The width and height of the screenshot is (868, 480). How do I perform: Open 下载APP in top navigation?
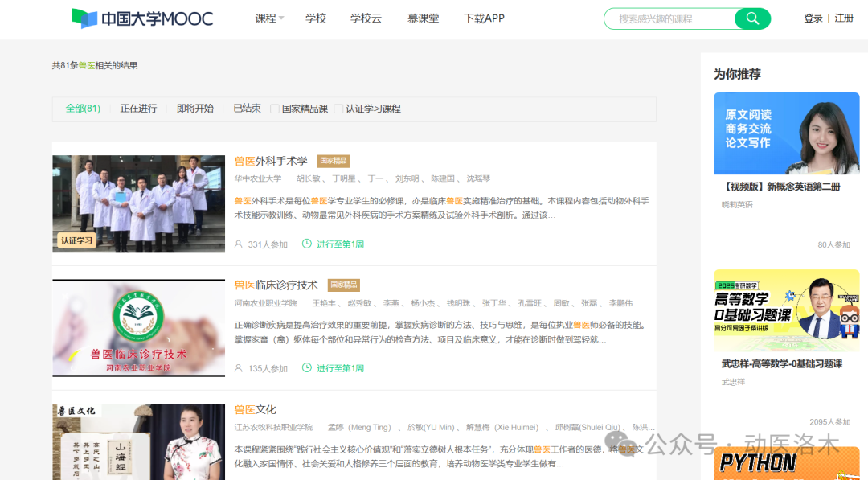pyautogui.click(x=484, y=18)
